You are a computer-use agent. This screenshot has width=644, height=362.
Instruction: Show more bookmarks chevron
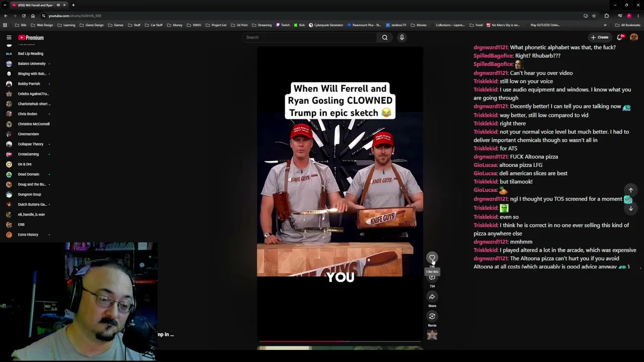(x=605, y=25)
